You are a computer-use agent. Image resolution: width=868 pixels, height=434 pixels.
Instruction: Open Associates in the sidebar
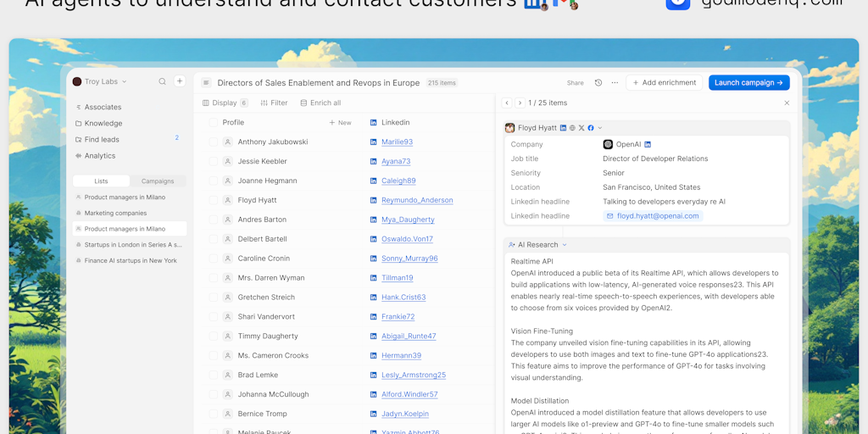coord(98,107)
